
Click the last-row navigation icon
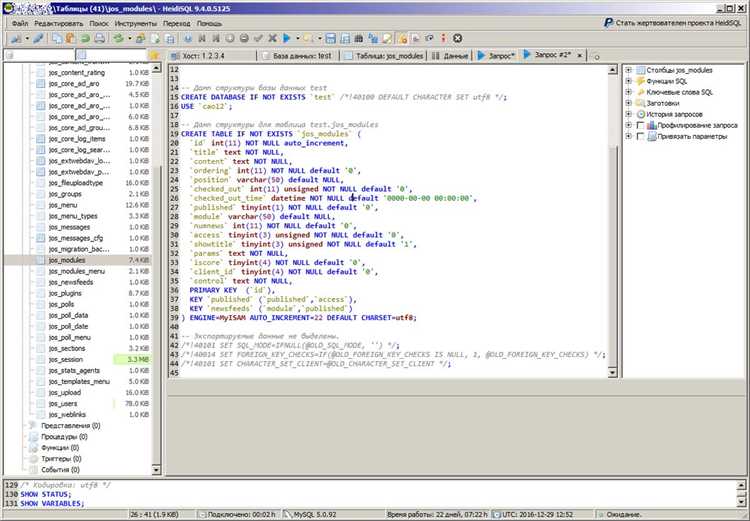coord(216,39)
